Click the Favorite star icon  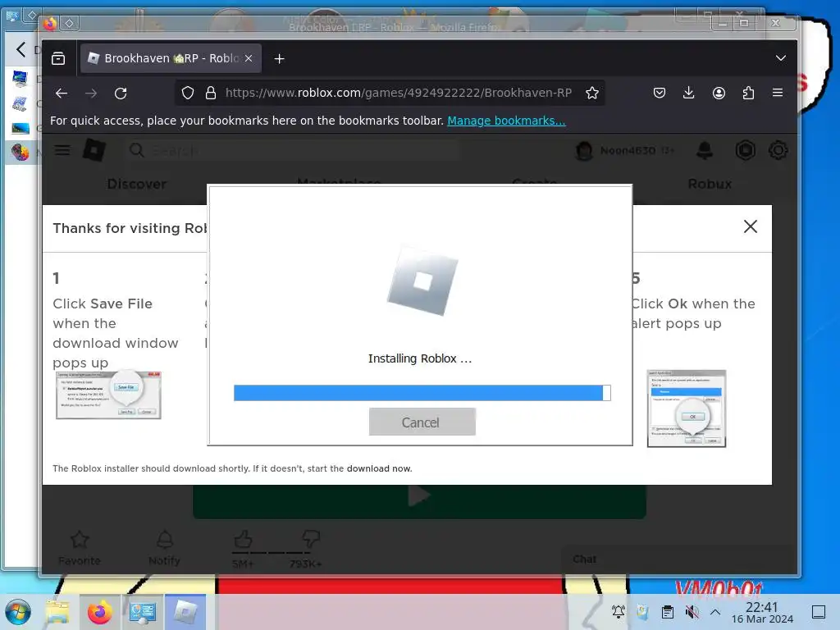click(80, 540)
